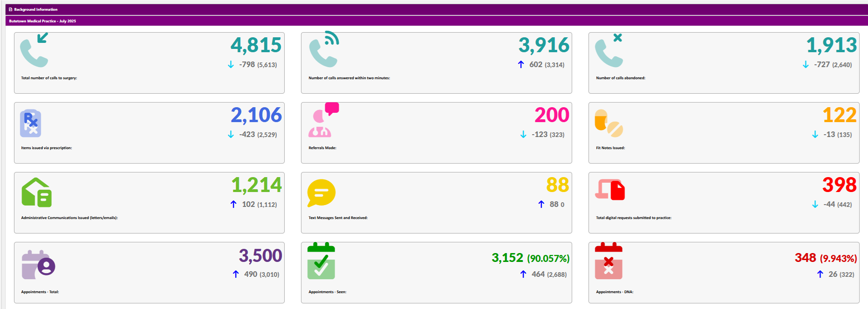The width and height of the screenshot is (868, 309).
Task: Click the 3,152 appointments seen figure
Action: (507, 258)
